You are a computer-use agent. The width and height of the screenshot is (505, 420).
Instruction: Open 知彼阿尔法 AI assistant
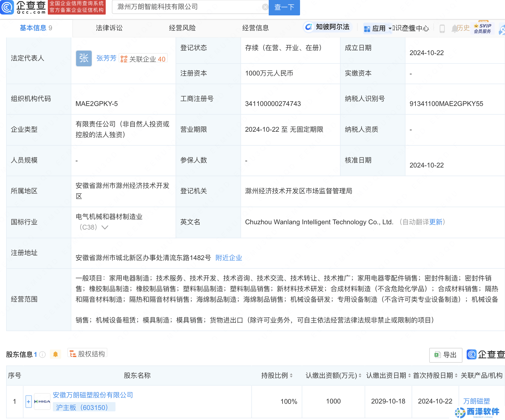pos(327,27)
